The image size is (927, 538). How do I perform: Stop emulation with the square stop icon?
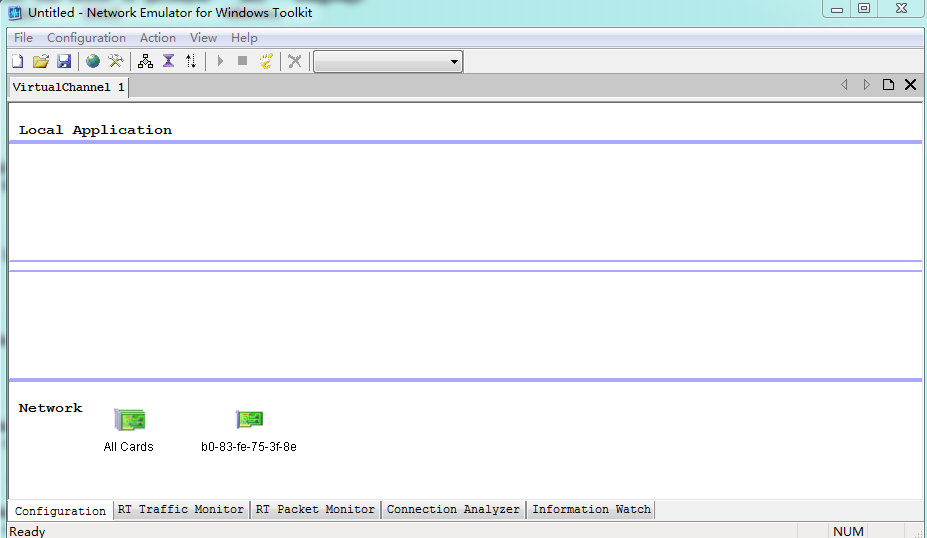tap(242, 61)
